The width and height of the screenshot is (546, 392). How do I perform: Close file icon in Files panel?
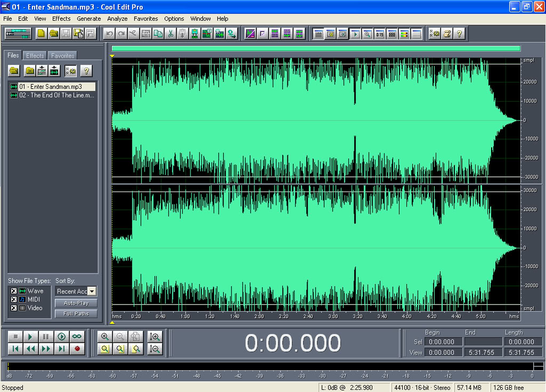[30, 71]
